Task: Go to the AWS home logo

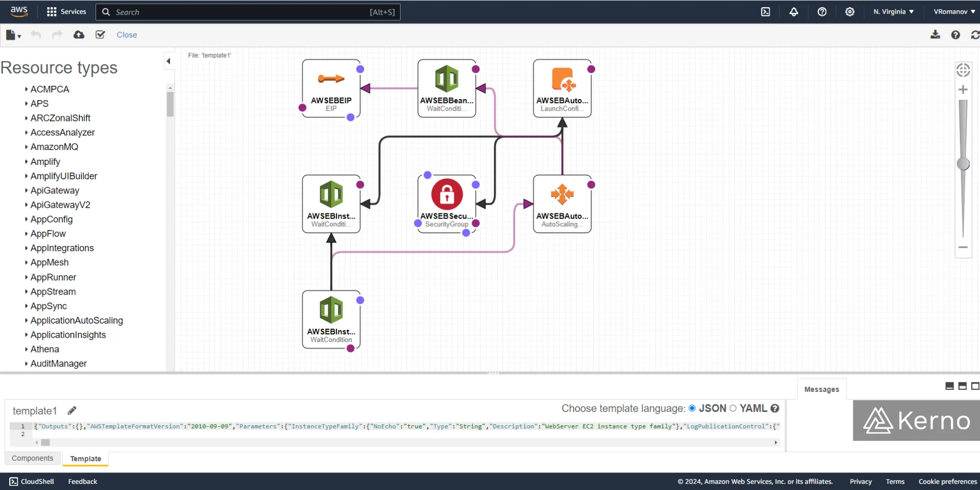Action: pyautogui.click(x=19, y=11)
